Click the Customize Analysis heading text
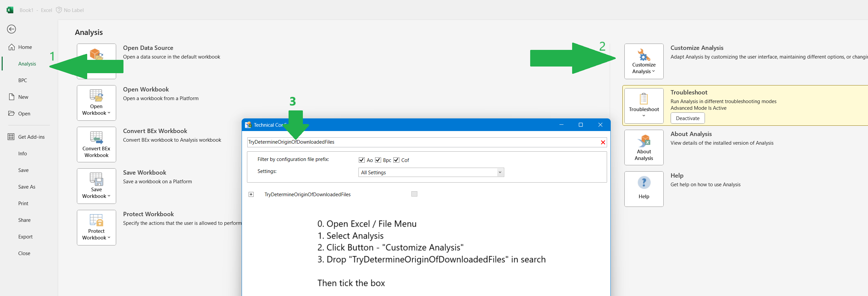Viewport: 868px width, 296px height. click(697, 48)
